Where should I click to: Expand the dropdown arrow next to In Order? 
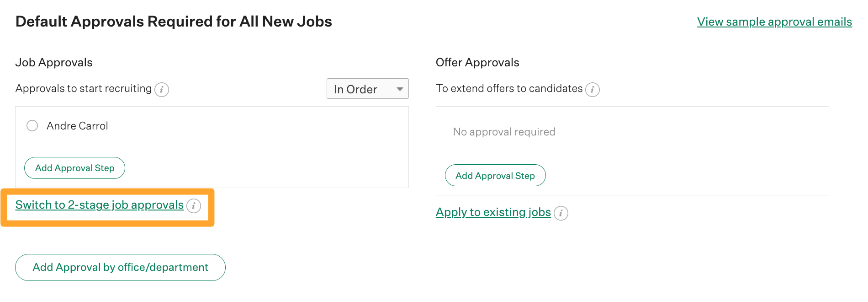point(400,89)
